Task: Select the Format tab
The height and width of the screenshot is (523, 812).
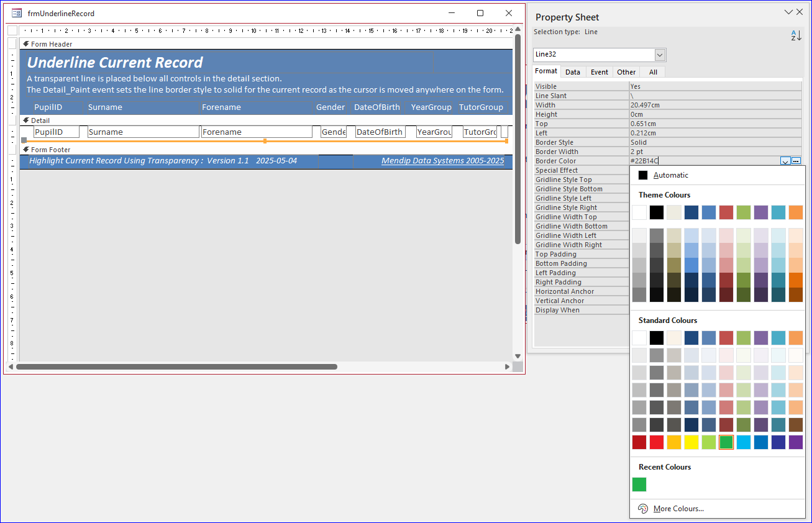Action: 547,71
